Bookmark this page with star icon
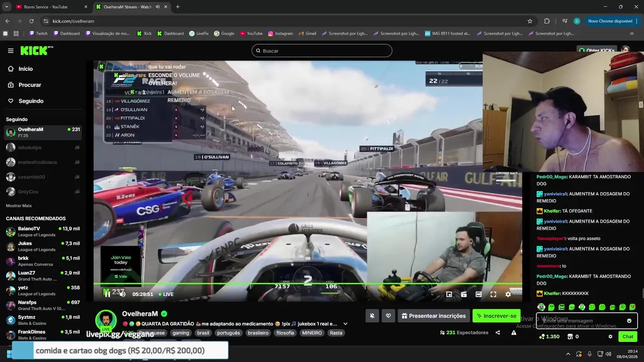 [530, 21]
